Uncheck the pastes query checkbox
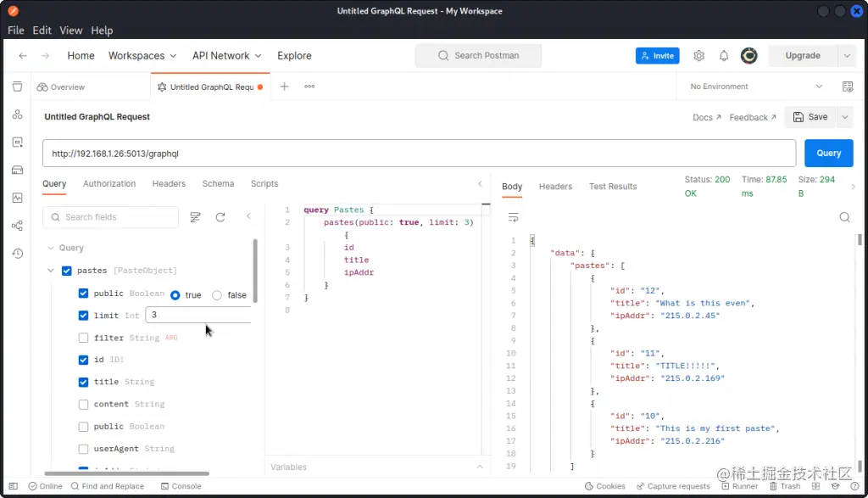This screenshot has width=868, height=498. tap(66, 271)
